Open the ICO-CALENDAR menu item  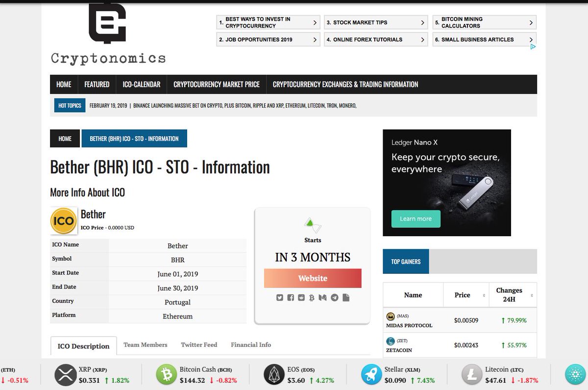point(142,84)
